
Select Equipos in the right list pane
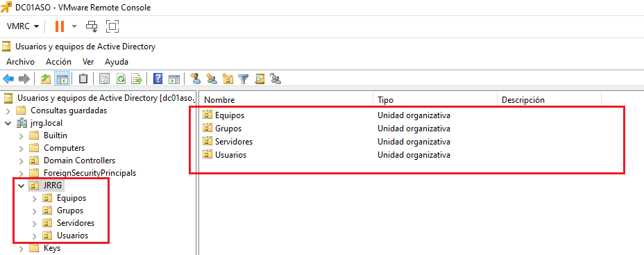(x=230, y=115)
